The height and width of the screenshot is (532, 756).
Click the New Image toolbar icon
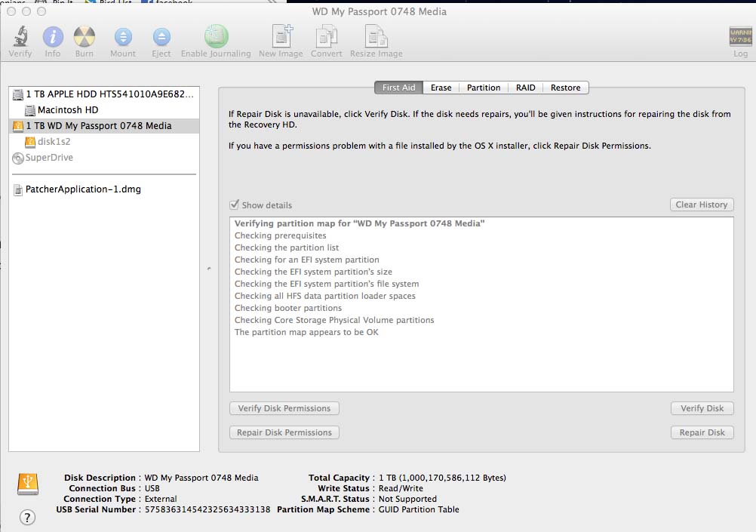pos(281,36)
